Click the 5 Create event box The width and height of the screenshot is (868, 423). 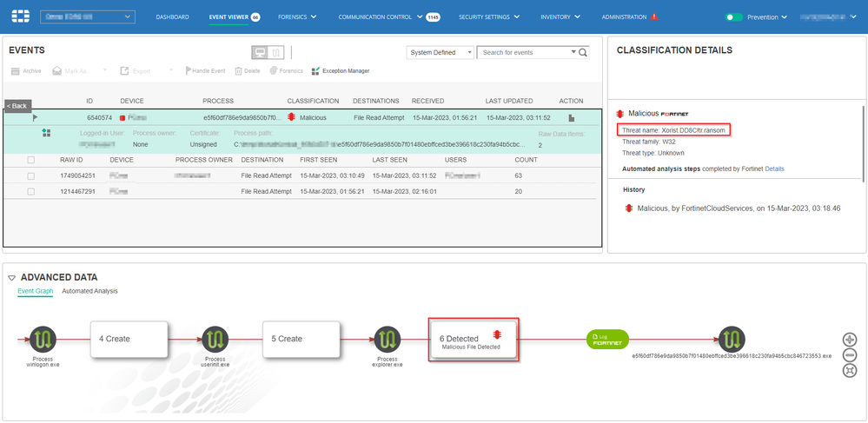tap(301, 339)
